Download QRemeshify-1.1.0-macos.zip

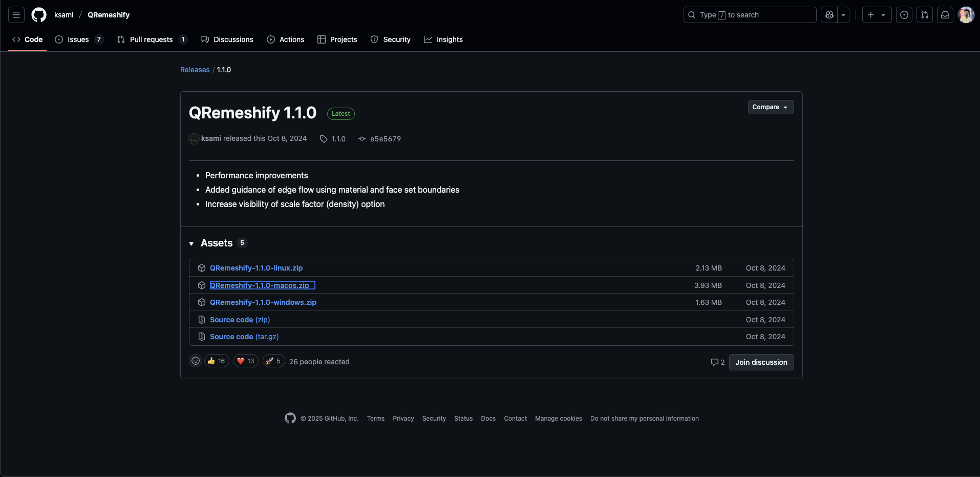pos(260,285)
